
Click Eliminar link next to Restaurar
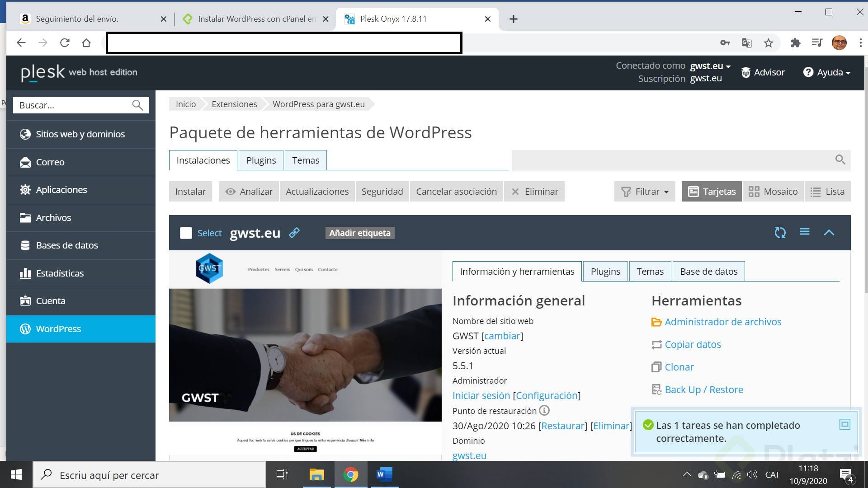[611, 426]
